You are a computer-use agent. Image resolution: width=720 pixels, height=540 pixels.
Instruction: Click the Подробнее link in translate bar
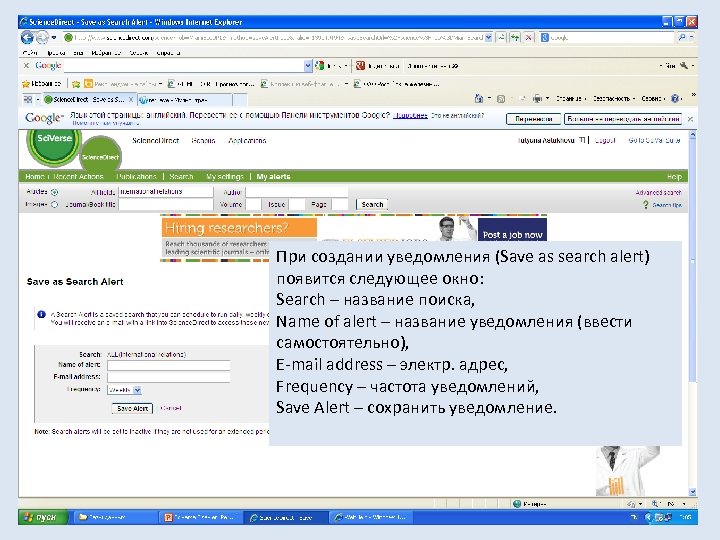tap(410, 116)
